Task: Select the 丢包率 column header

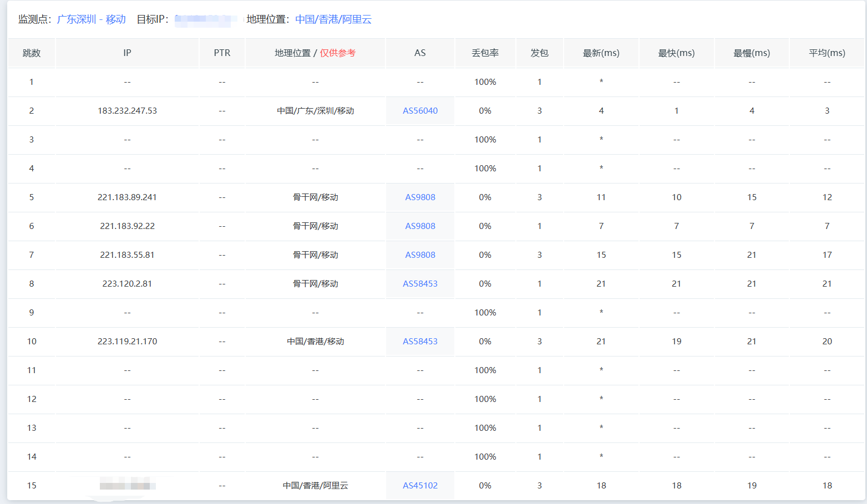Action: click(485, 53)
